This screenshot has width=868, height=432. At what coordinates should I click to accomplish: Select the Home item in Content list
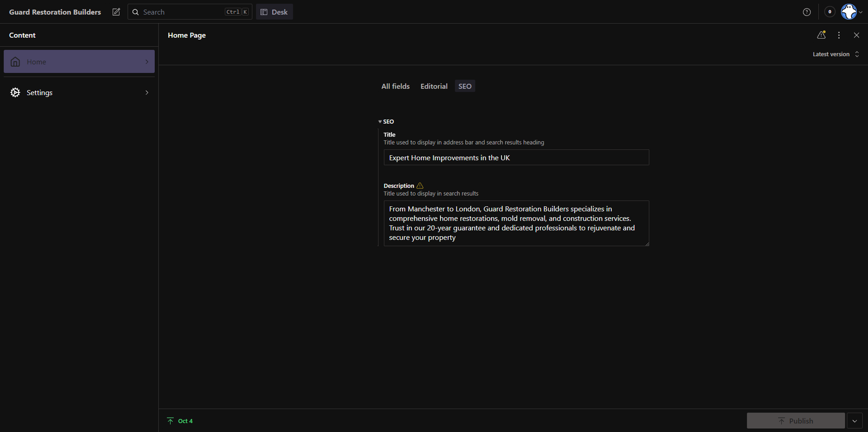click(79, 62)
